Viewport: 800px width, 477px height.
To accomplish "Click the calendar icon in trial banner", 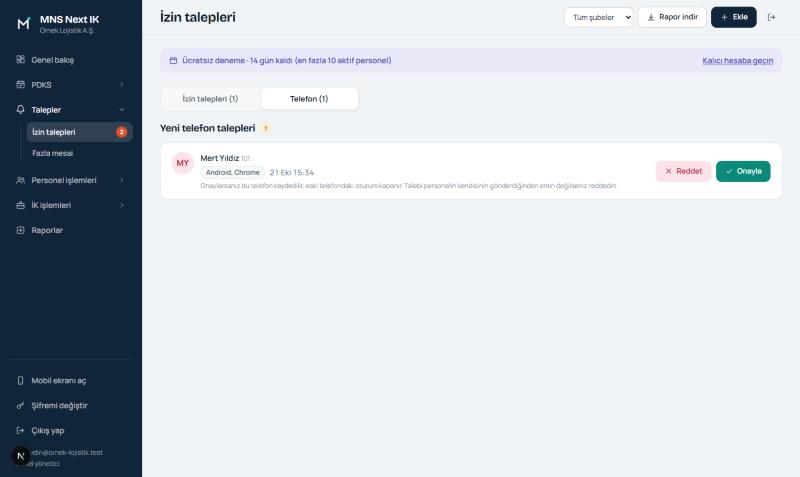I will click(173, 60).
